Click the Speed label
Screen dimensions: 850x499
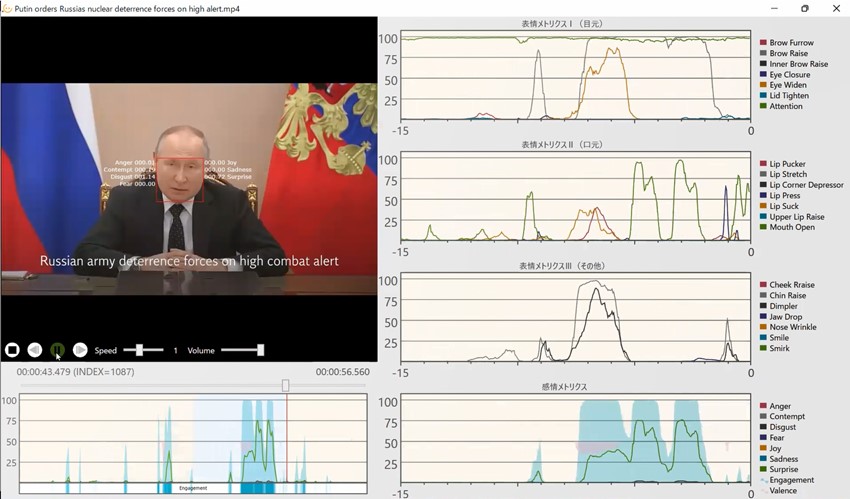tap(106, 351)
